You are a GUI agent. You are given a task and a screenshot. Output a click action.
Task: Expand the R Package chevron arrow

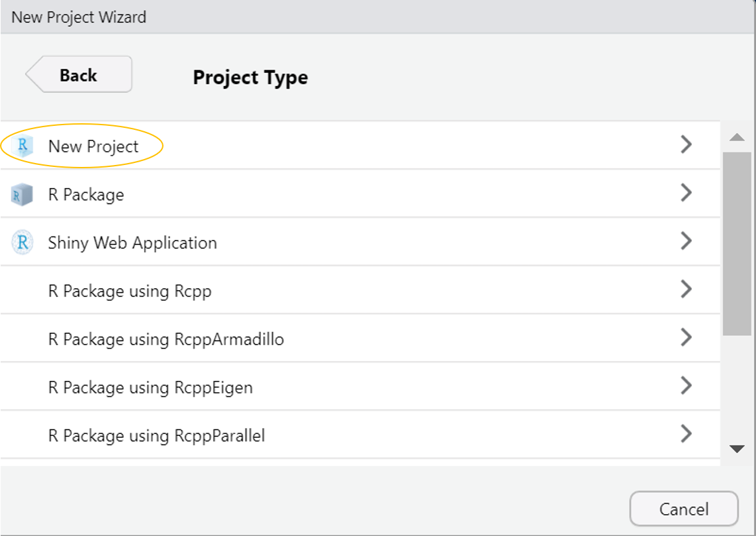[x=686, y=193]
